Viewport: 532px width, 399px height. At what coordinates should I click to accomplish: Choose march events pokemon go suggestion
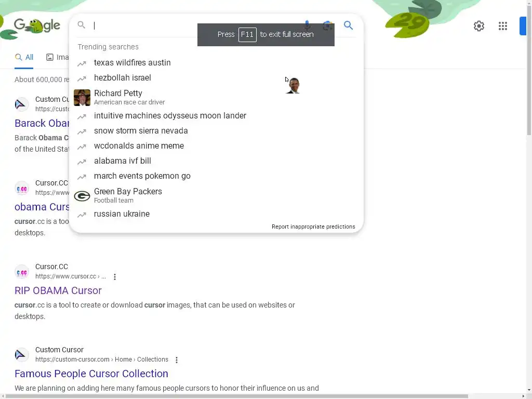pyautogui.click(x=217, y=176)
